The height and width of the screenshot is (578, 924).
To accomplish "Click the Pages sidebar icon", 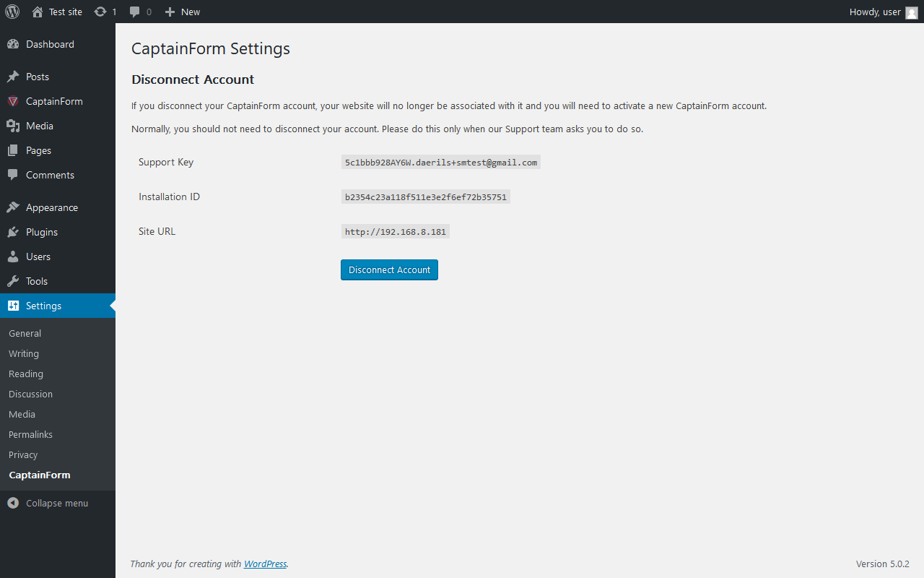I will click(13, 150).
